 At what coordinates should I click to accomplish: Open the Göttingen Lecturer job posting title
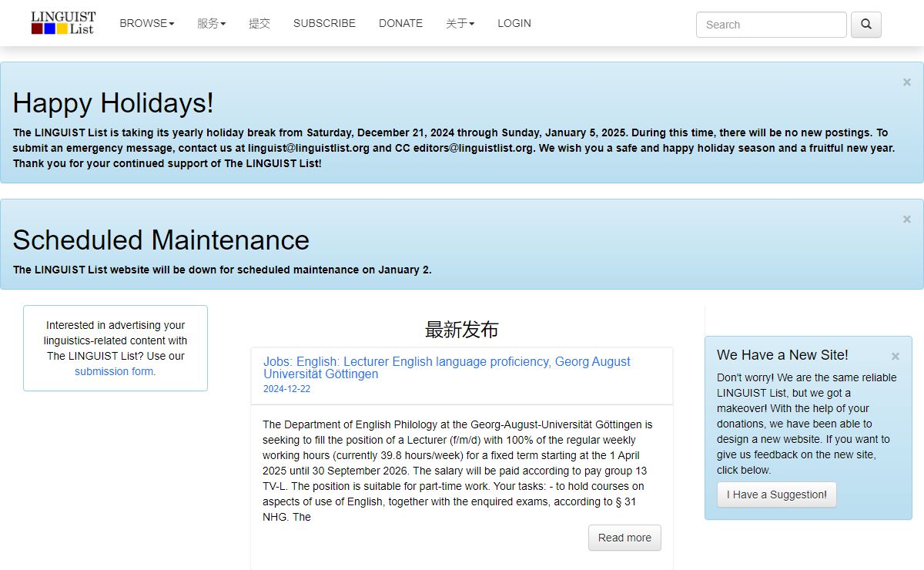click(447, 367)
